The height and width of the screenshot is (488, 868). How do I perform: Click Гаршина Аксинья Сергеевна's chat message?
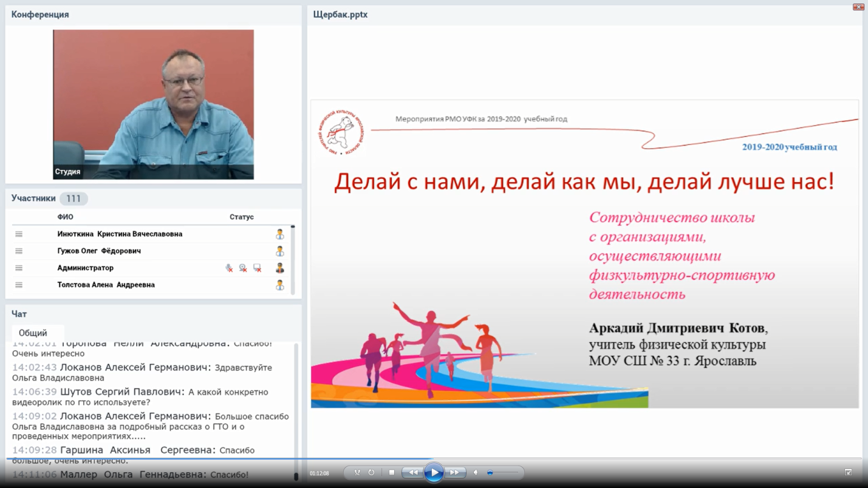click(134, 455)
